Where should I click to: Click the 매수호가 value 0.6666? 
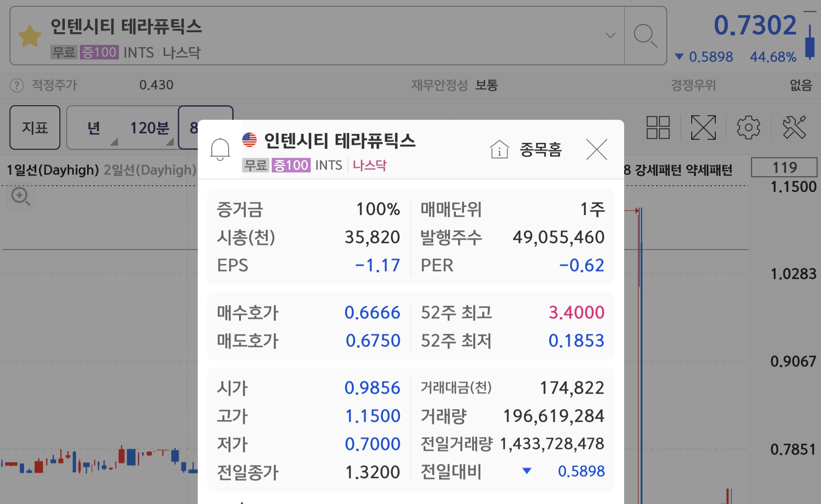pos(372,313)
